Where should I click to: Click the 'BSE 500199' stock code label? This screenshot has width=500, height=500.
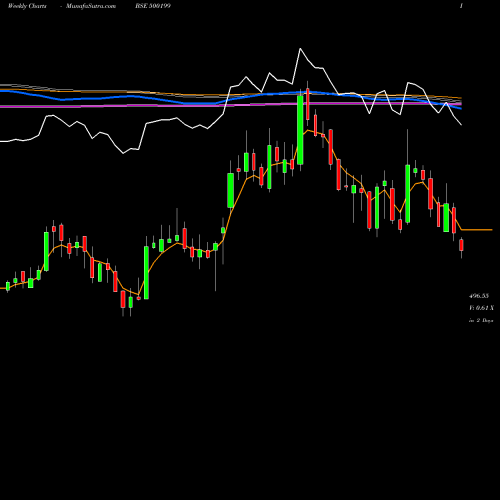coord(153,6)
